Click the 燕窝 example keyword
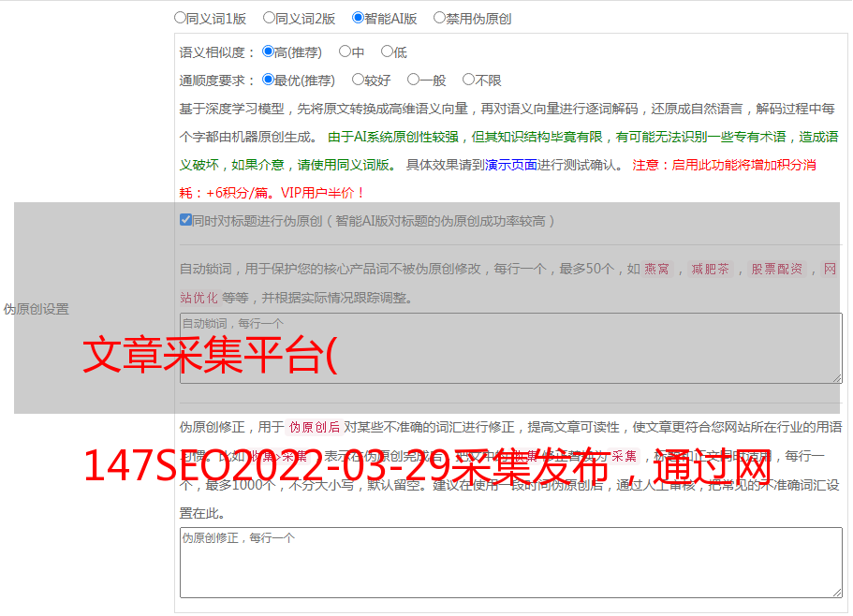 pos(657,269)
